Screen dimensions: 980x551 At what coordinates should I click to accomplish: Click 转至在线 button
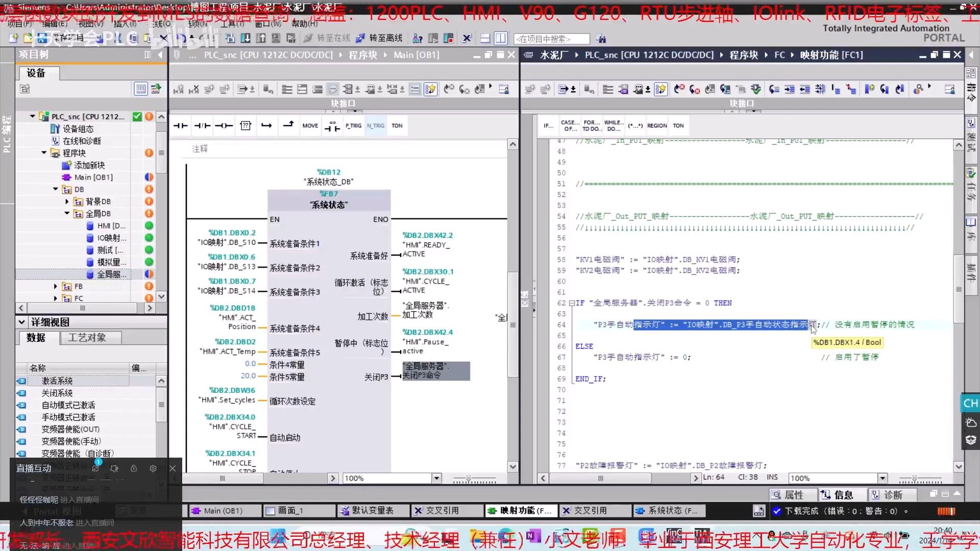(327, 38)
